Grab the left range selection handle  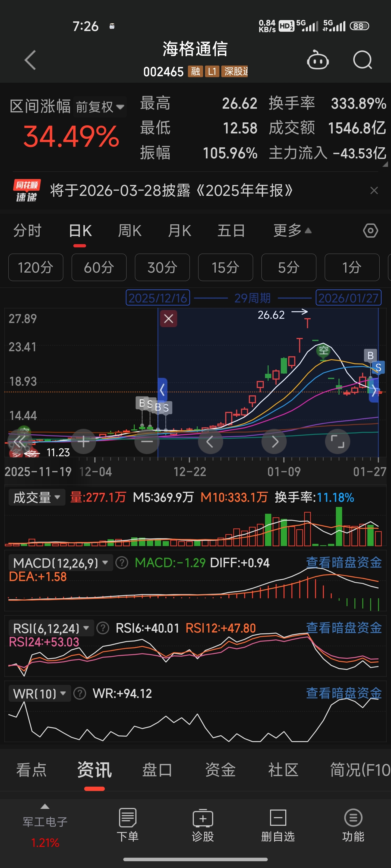point(162,390)
